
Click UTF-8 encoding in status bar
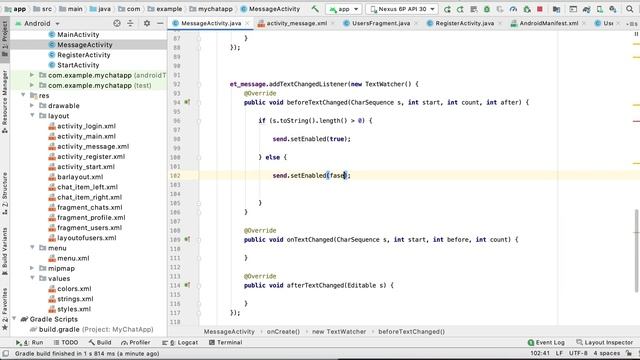point(578,353)
